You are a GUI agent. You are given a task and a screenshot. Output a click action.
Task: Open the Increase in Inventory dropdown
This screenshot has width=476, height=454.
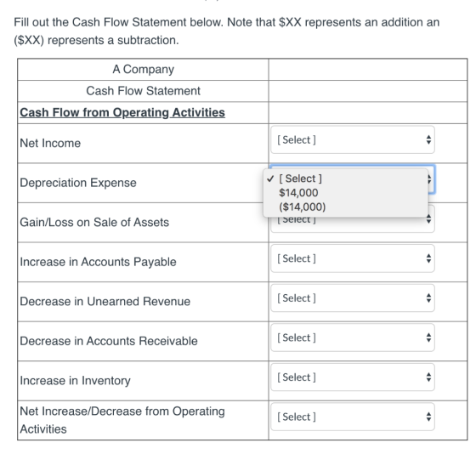(353, 377)
